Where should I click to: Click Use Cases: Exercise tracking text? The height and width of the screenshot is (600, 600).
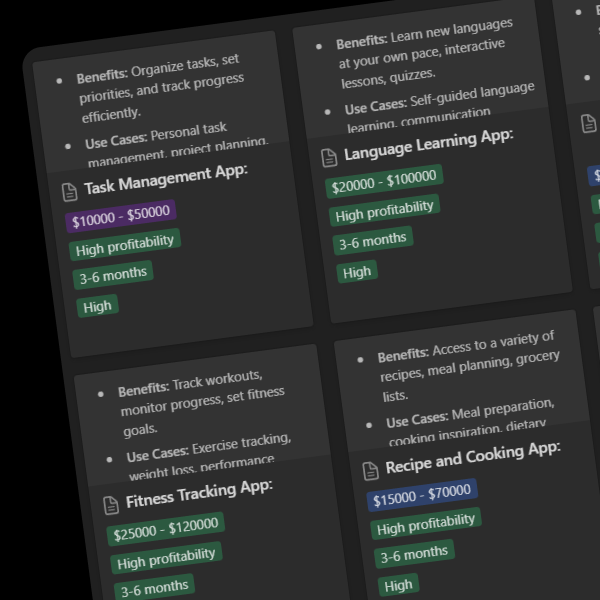[209, 457]
